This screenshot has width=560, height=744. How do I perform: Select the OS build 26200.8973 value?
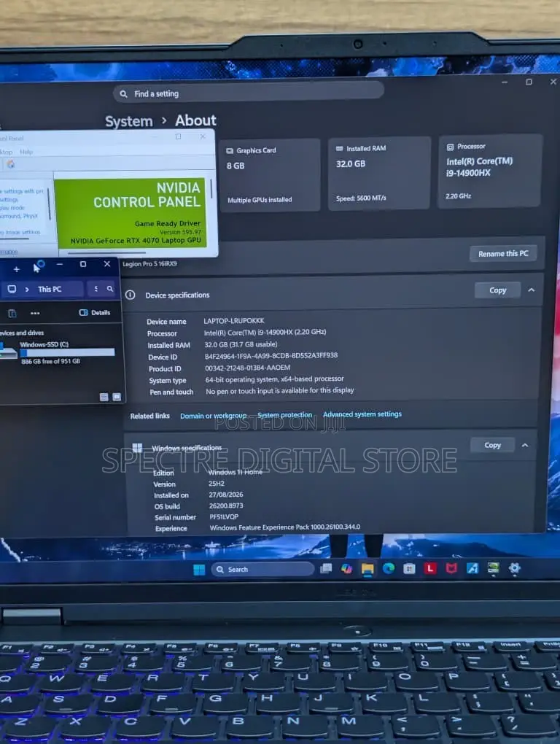point(226,505)
